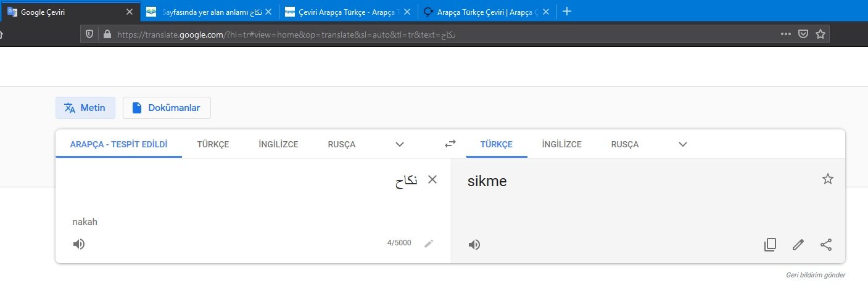
Task: Expand more target languages list
Action: (683, 144)
